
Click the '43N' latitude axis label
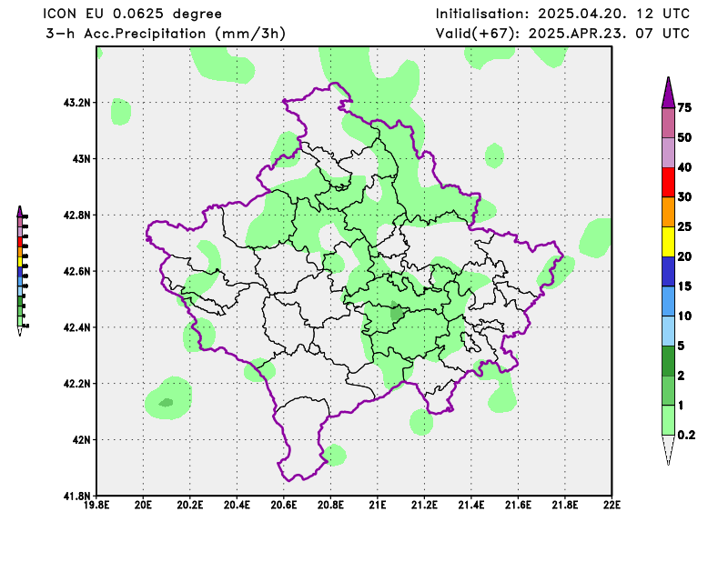coord(81,159)
